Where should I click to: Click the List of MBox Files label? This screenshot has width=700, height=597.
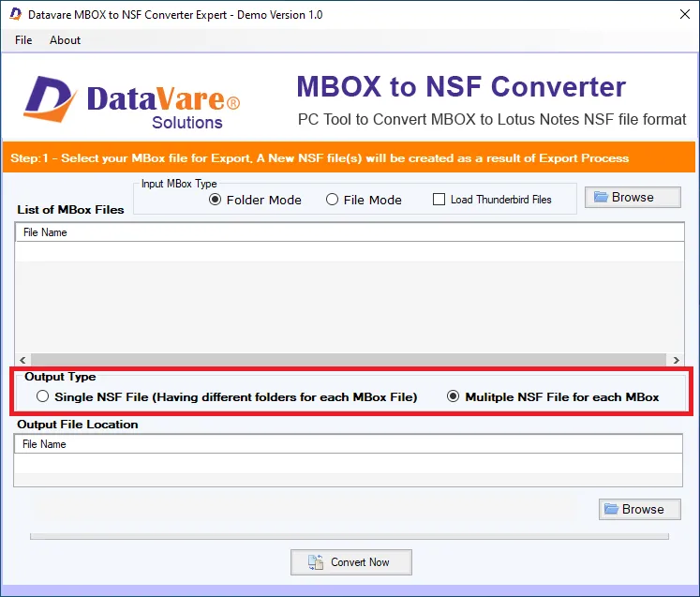click(x=70, y=209)
